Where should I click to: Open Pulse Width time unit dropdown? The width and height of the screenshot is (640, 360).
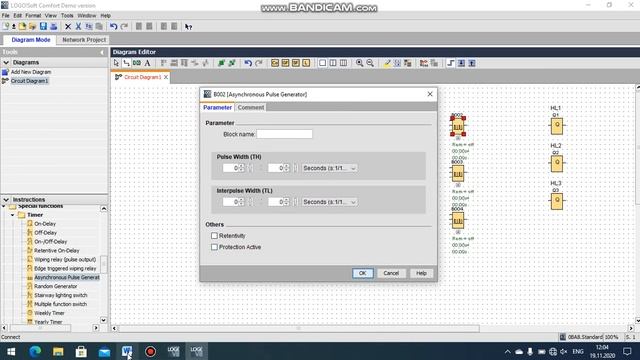tap(329, 168)
